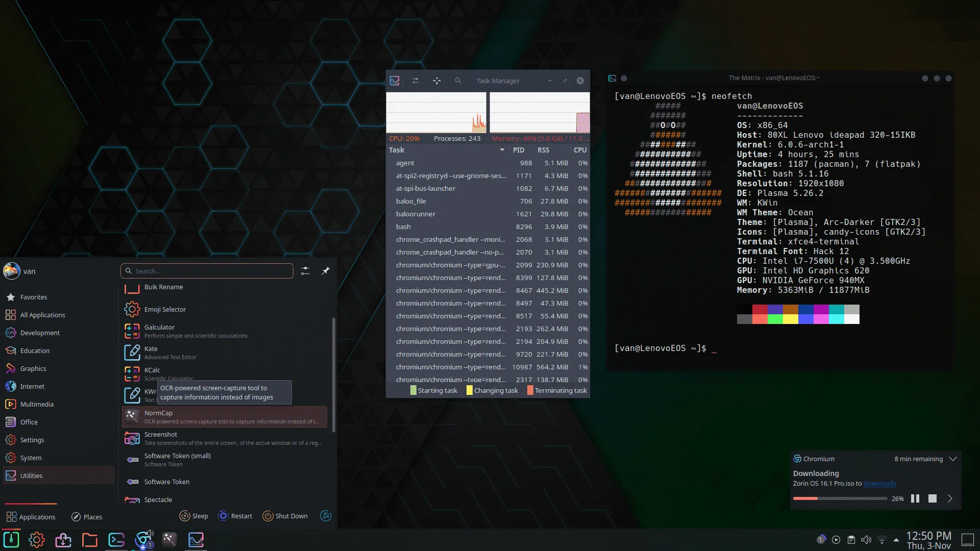Open Bulk Rename utility
Viewport: 980px width, 551px height.
coord(225,288)
